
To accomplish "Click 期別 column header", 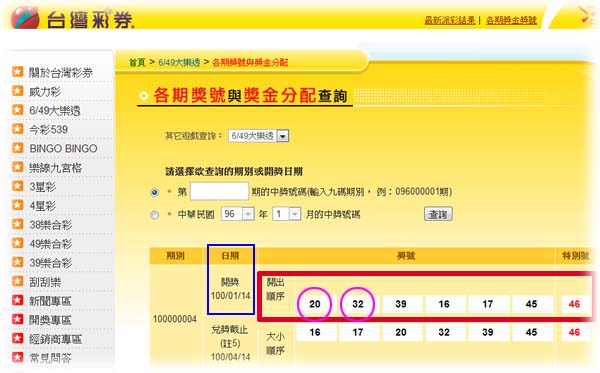I will [x=176, y=256].
